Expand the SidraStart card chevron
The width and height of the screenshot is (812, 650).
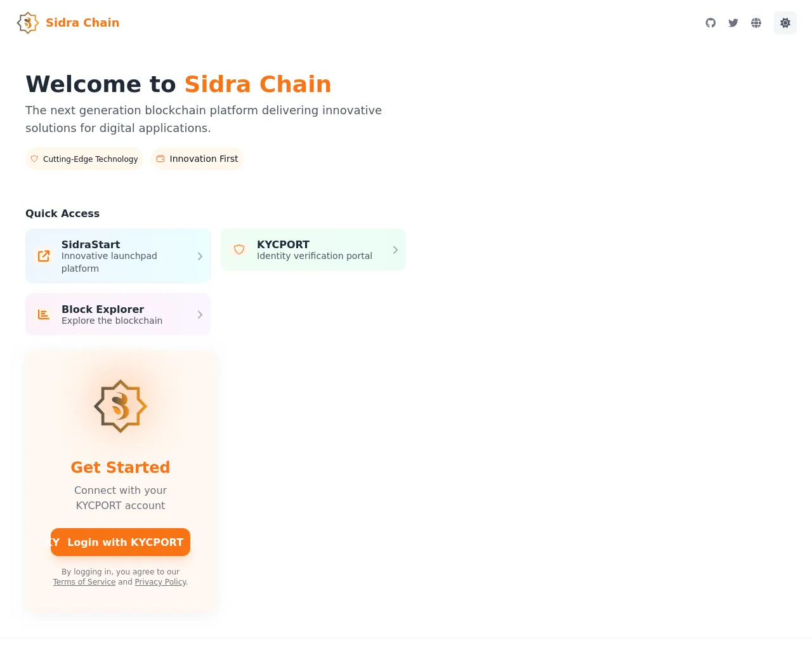(x=200, y=256)
